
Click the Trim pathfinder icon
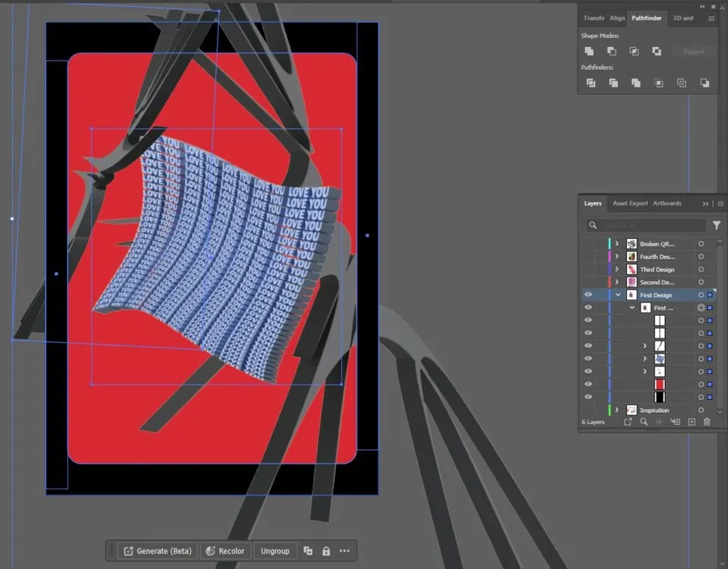point(613,83)
